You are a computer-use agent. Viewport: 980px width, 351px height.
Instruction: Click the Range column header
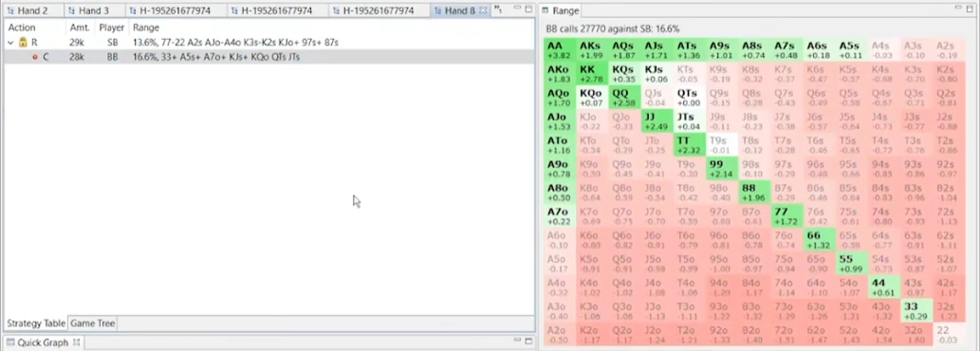click(x=146, y=28)
